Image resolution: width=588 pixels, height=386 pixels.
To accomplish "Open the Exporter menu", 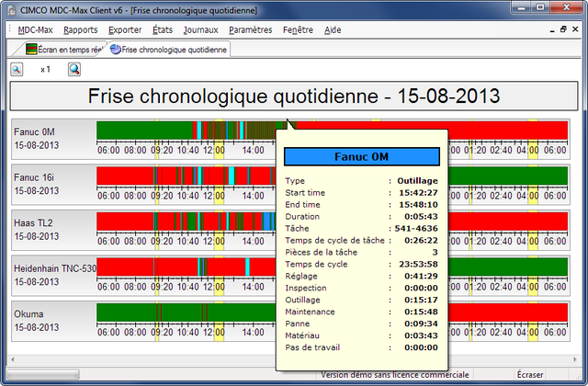I will 125,30.
